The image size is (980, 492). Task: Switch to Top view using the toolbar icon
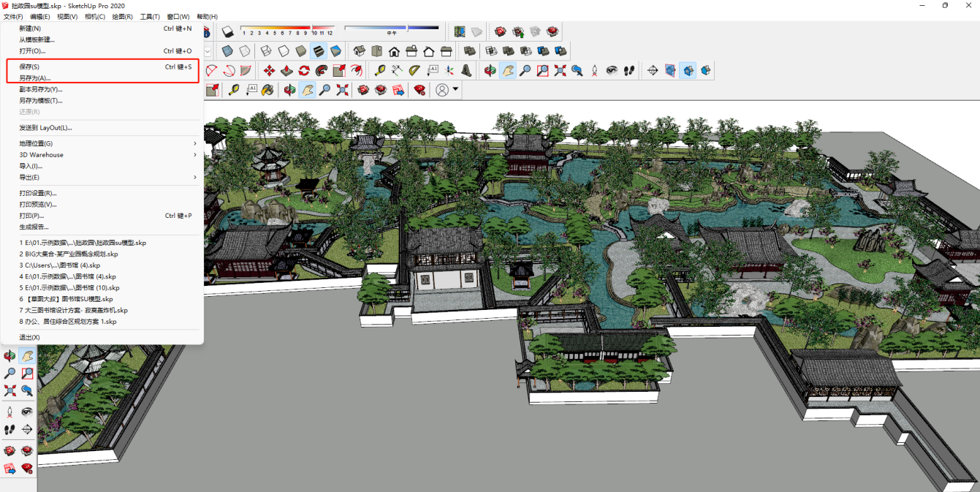tap(376, 51)
